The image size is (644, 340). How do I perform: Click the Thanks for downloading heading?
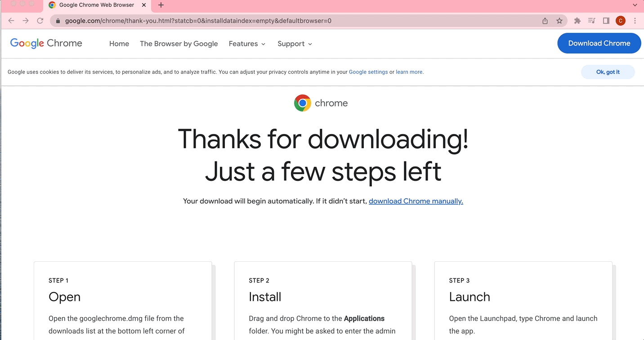(x=323, y=139)
